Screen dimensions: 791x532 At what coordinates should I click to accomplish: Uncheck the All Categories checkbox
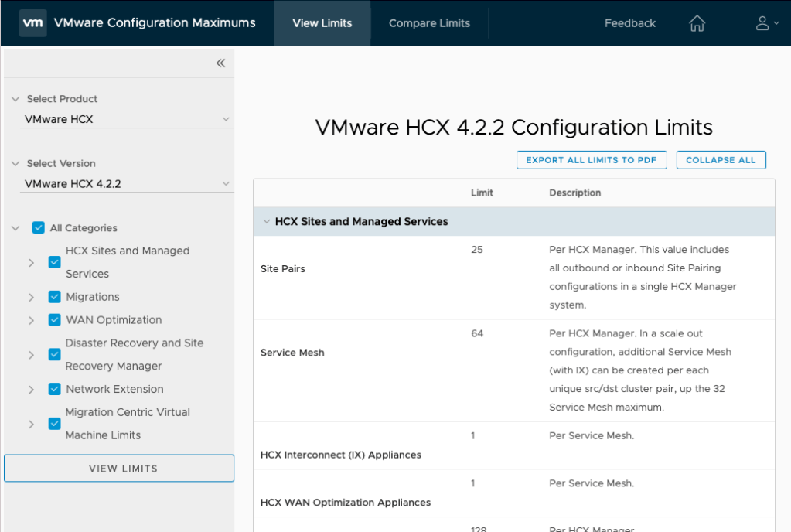[39, 228]
